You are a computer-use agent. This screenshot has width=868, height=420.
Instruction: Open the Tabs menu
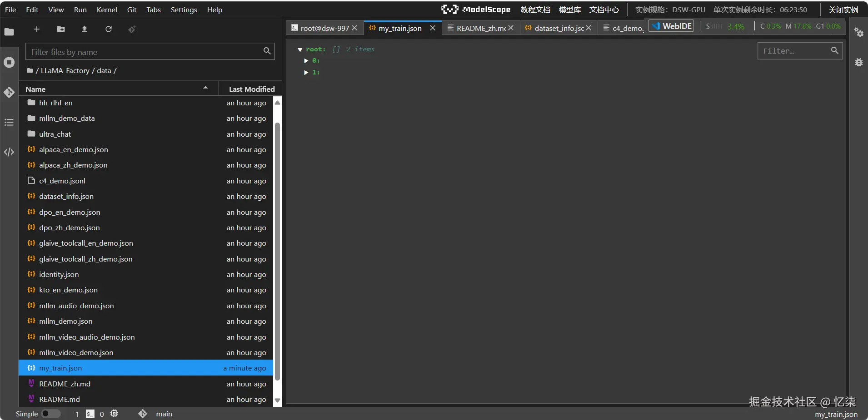point(154,10)
